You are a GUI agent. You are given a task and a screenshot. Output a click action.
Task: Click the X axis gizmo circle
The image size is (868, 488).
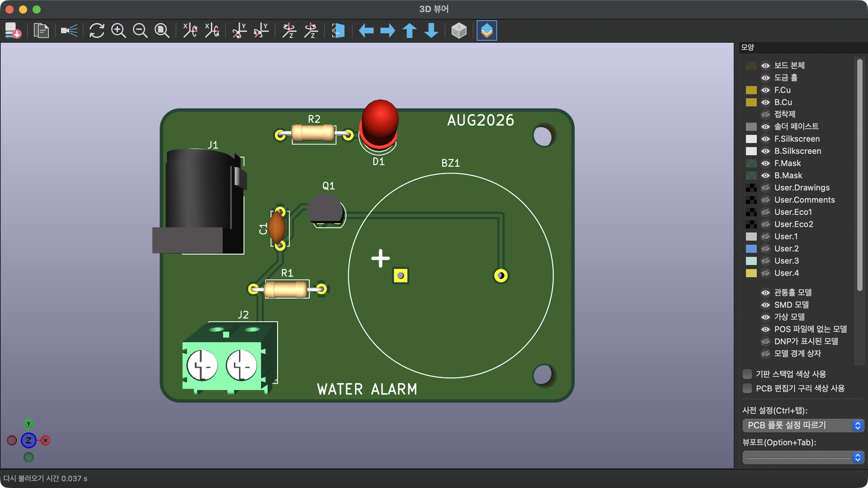[46, 440]
